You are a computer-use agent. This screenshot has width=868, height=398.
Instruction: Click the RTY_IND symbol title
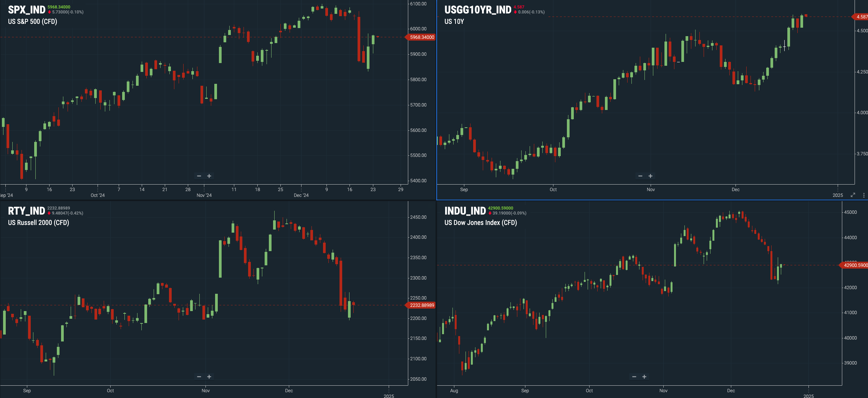(x=27, y=211)
